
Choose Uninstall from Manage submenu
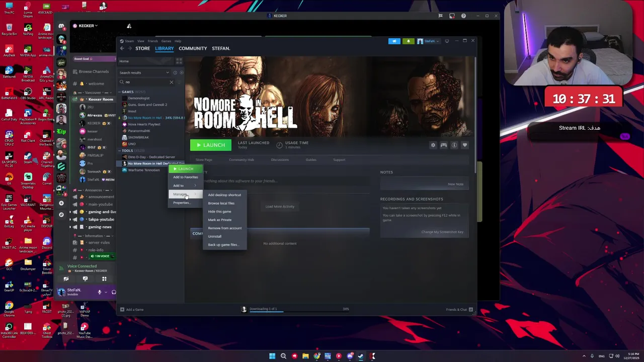(224, 236)
